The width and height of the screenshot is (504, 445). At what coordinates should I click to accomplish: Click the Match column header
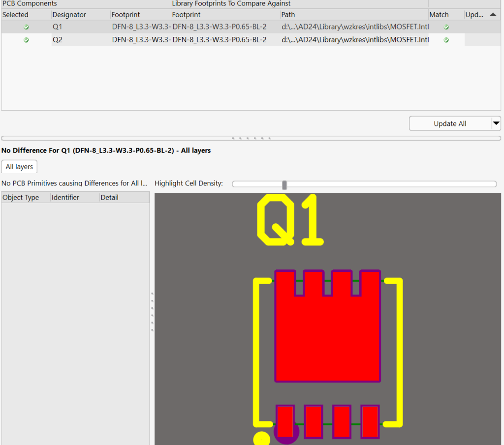439,15
